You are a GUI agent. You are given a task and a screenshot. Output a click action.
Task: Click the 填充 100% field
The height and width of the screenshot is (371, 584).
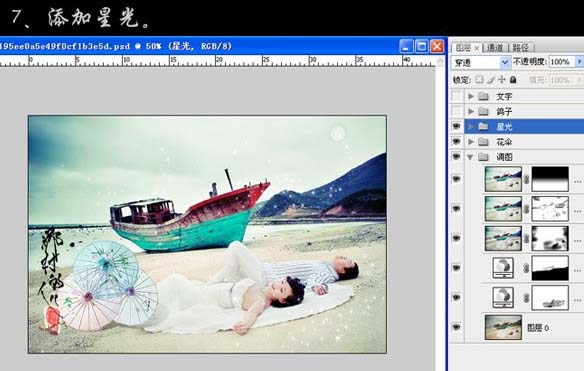[561, 80]
